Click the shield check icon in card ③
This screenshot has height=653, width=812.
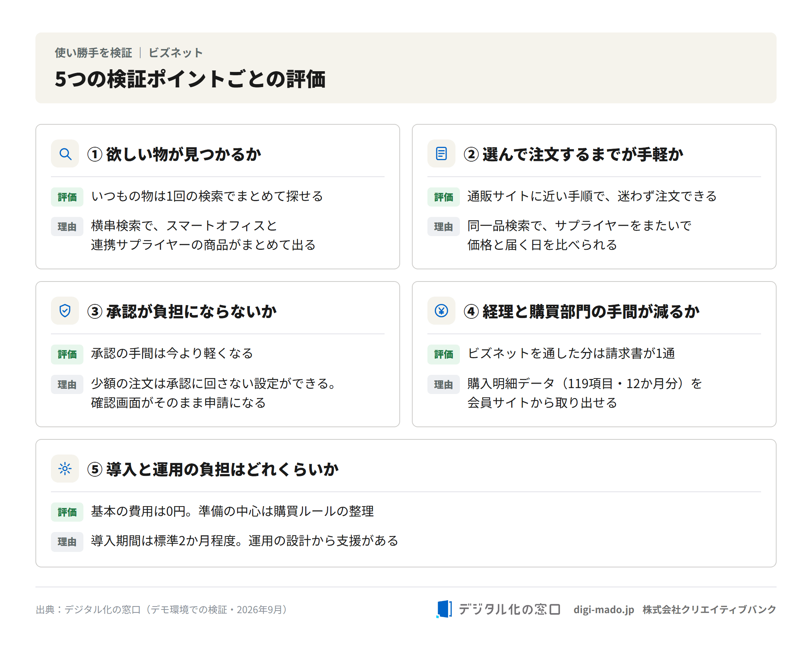coord(65,311)
